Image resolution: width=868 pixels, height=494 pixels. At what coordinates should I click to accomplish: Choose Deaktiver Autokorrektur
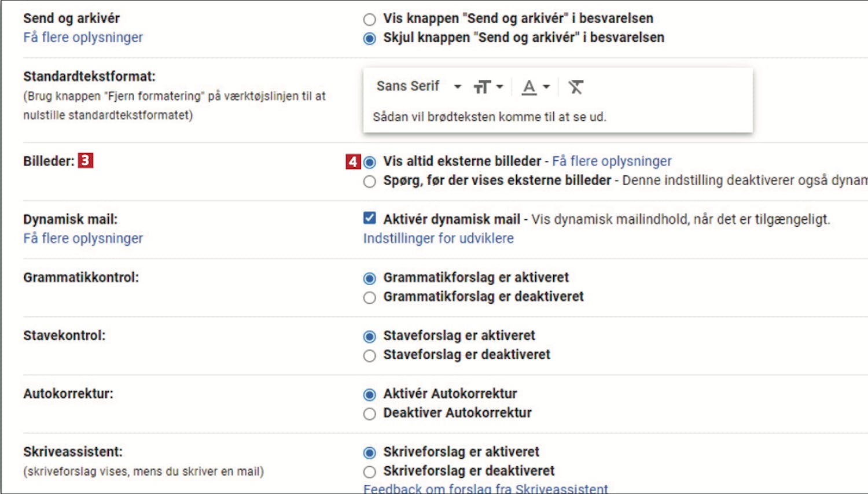pyautogui.click(x=370, y=414)
